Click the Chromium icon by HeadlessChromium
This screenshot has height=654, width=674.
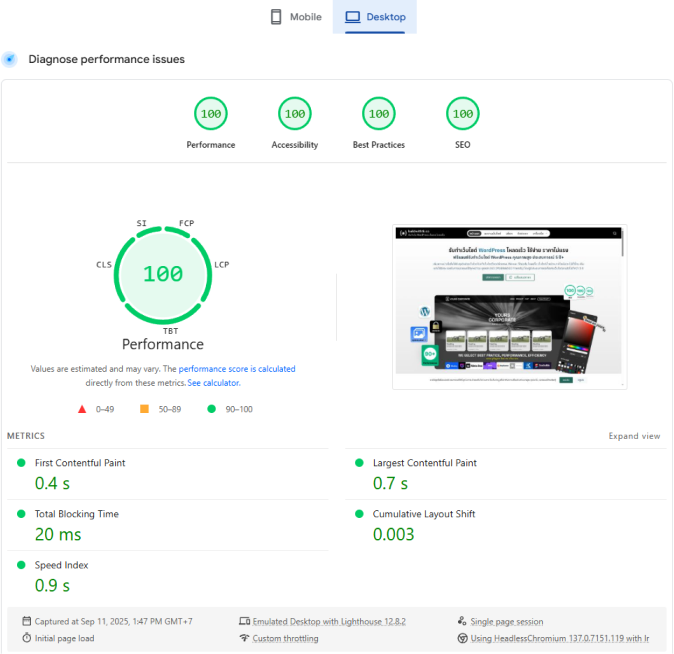coord(463,638)
